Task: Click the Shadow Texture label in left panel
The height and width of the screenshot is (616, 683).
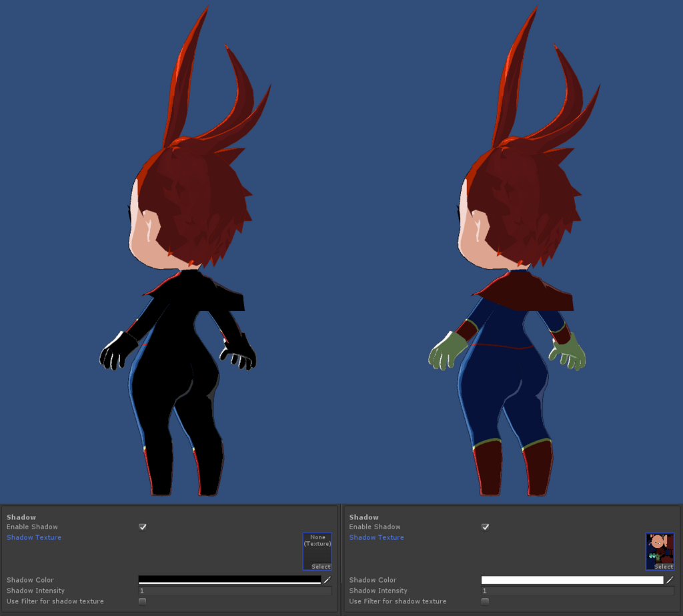Action: coord(34,537)
